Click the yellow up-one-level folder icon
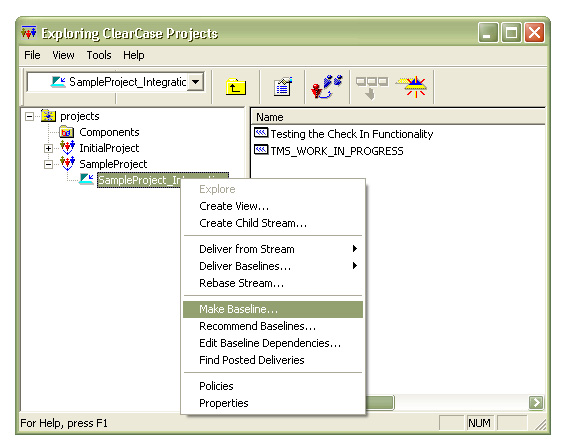The width and height of the screenshot is (567, 444). (x=236, y=87)
